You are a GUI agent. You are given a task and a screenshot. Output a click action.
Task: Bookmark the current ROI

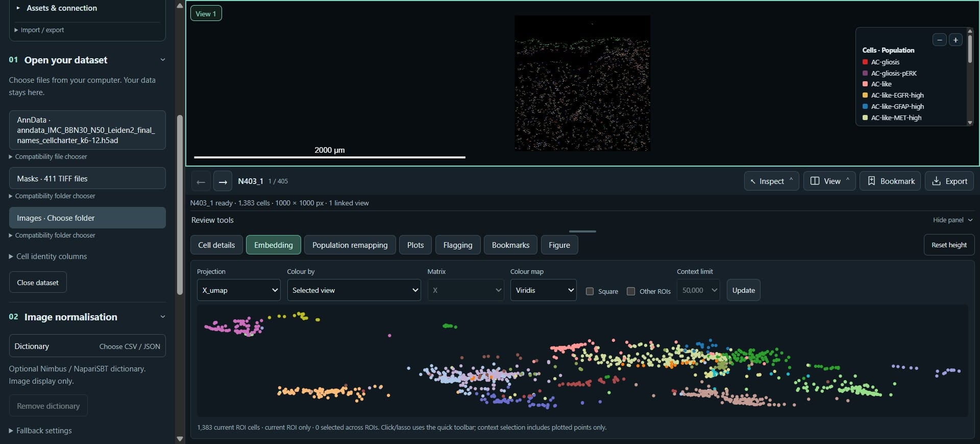(x=890, y=181)
